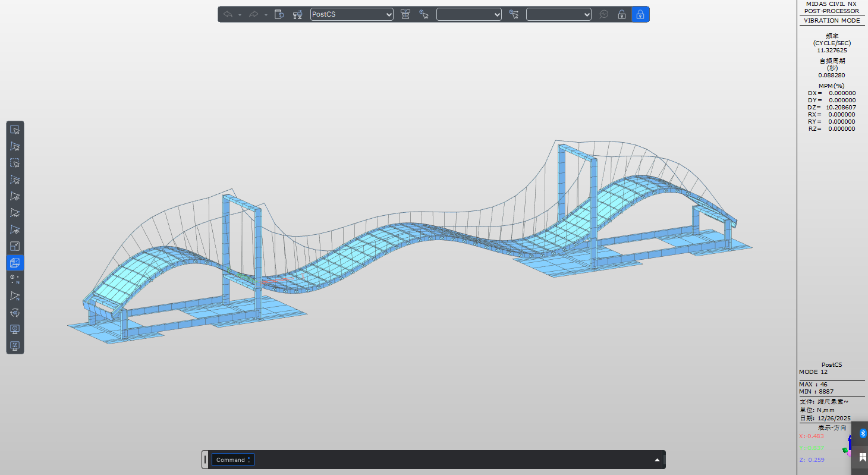The width and height of the screenshot is (868, 475).
Task: Click the node number display icon
Action: 15,279
